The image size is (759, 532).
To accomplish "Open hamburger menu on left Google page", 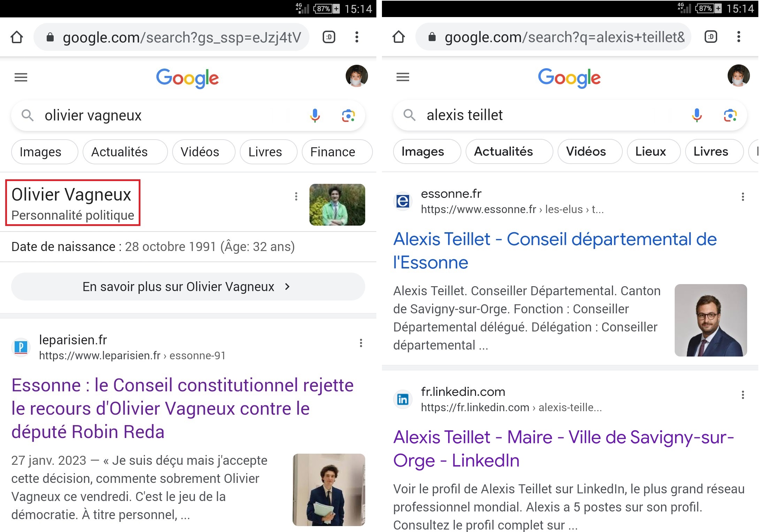I will coord(21,77).
